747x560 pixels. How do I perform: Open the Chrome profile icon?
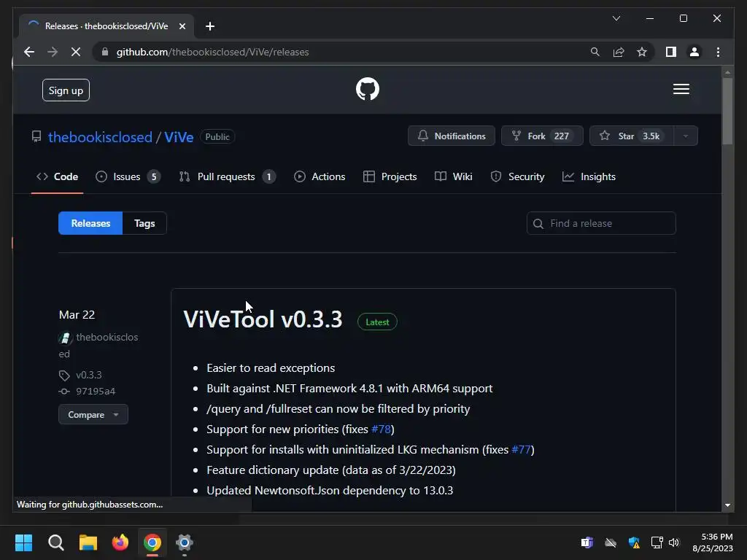[x=694, y=52]
